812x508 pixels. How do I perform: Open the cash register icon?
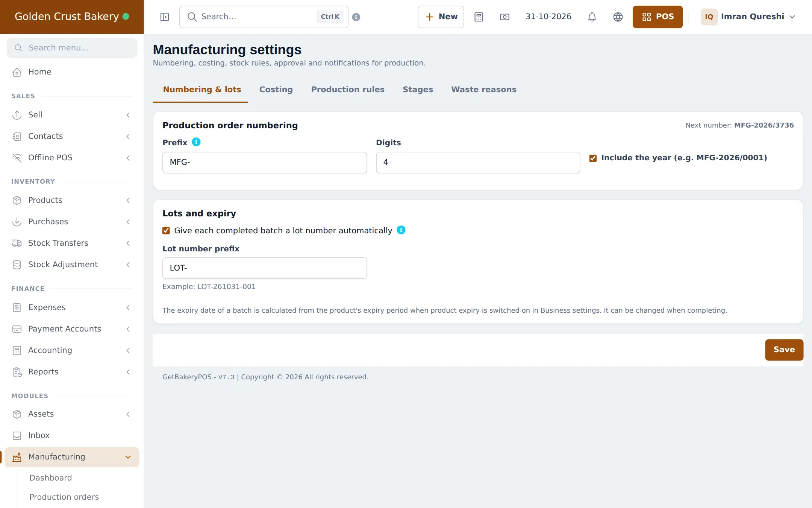(504, 17)
